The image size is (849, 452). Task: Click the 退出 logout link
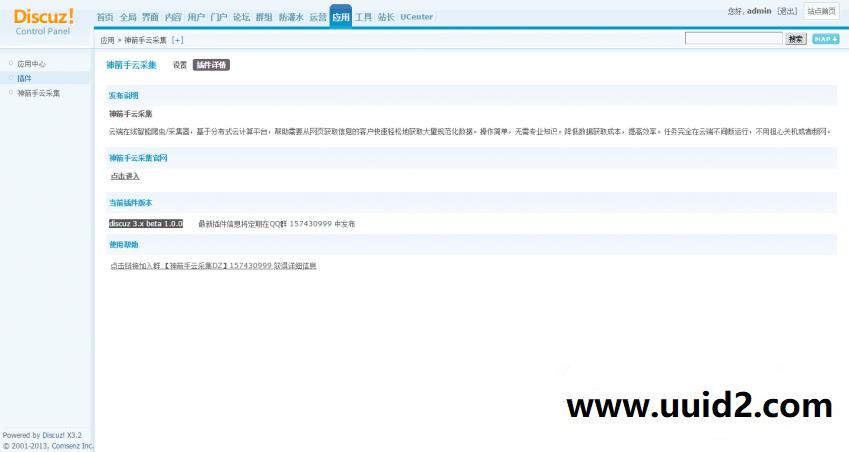pos(787,11)
